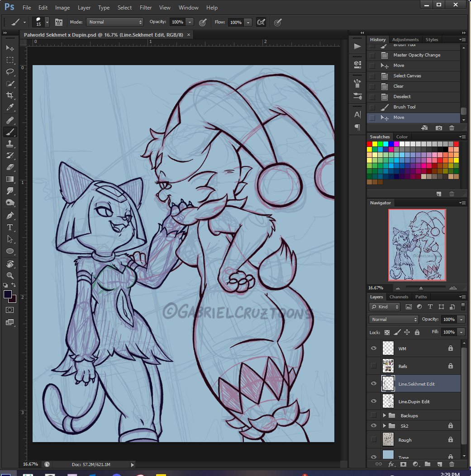Create new snapshot camera icon in History
Screen dimensions: 471x476
coord(438,128)
